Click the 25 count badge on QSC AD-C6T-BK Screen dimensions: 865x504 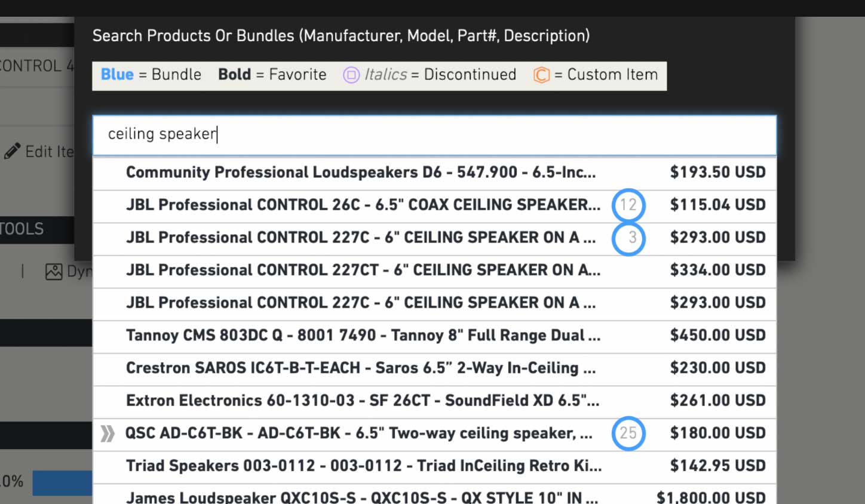[x=628, y=434]
